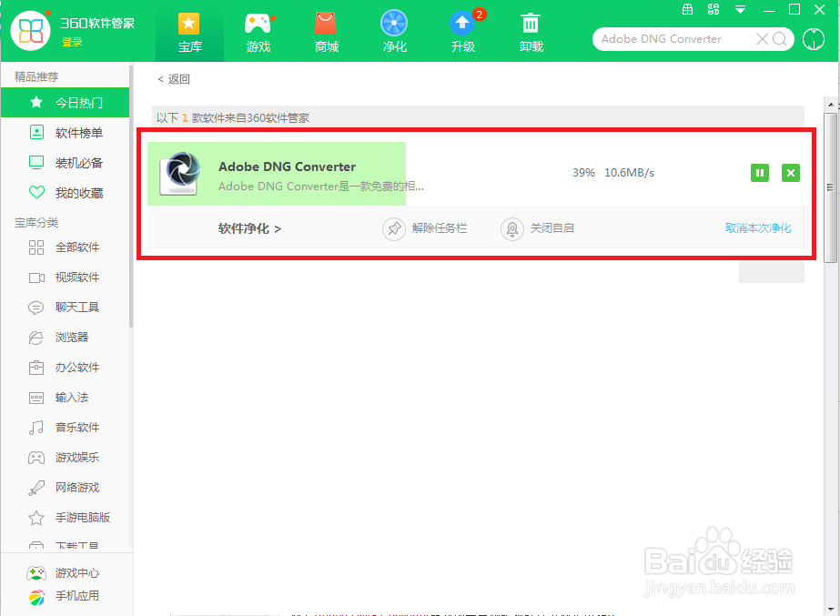Viewport: 840px width, 616px height.
Task: Click the main list vertical scrollbar thumb
Action: pyautogui.click(x=830, y=187)
